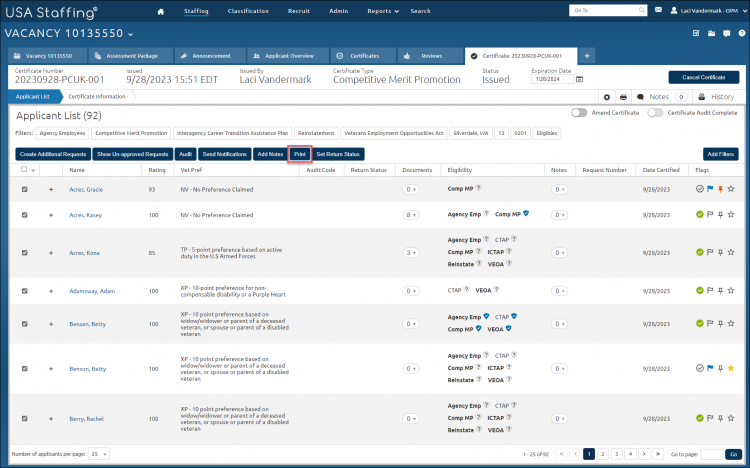Open the Classification menu
This screenshot has height=468, width=750.
(x=248, y=11)
